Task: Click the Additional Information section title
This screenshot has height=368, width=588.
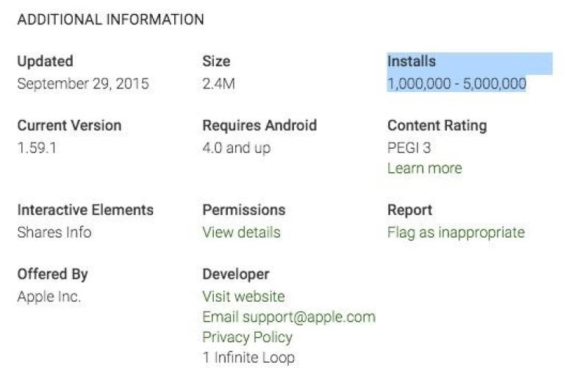Action: point(110,20)
